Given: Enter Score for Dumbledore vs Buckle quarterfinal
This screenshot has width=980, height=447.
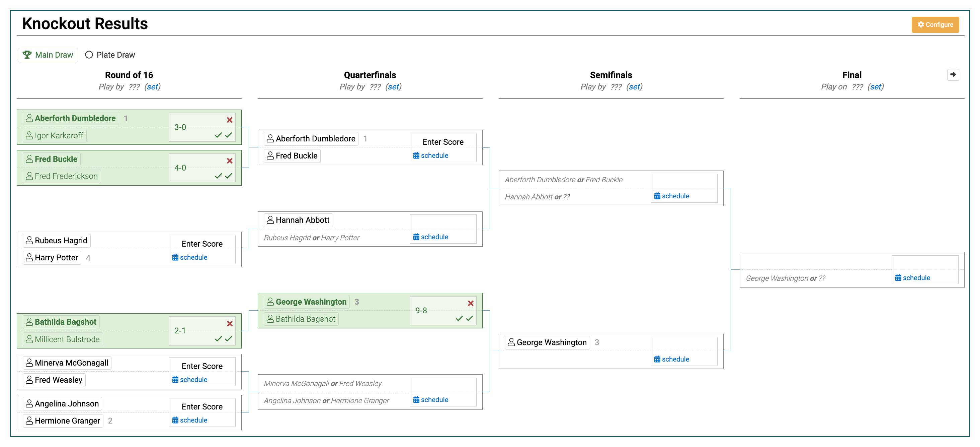Looking at the screenshot, I should (443, 142).
